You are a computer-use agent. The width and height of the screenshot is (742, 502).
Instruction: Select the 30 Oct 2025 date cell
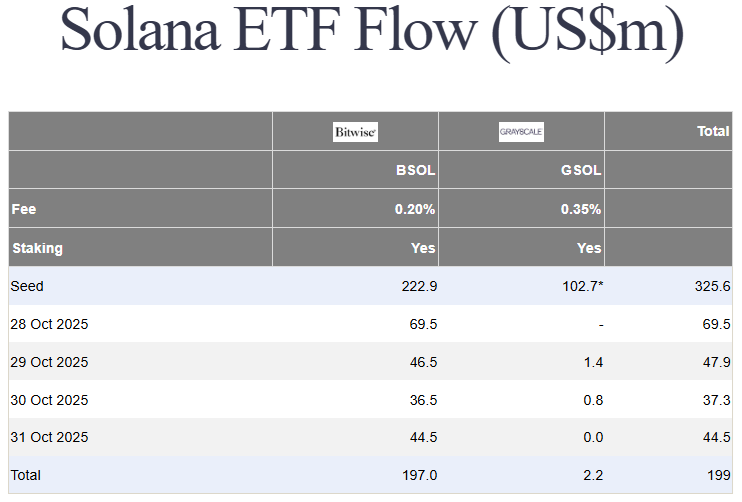[49, 400]
